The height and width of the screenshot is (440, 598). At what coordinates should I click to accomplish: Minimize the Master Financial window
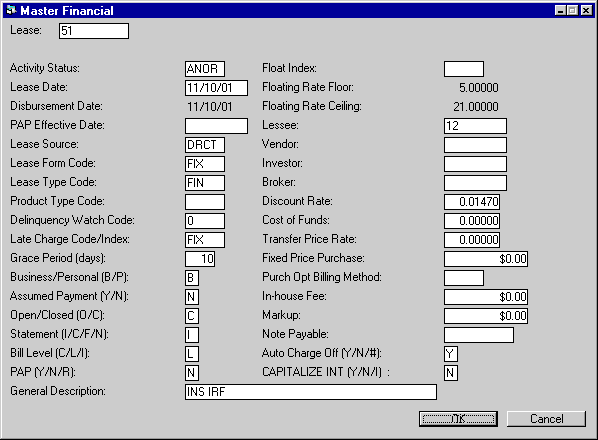[x=560, y=10]
